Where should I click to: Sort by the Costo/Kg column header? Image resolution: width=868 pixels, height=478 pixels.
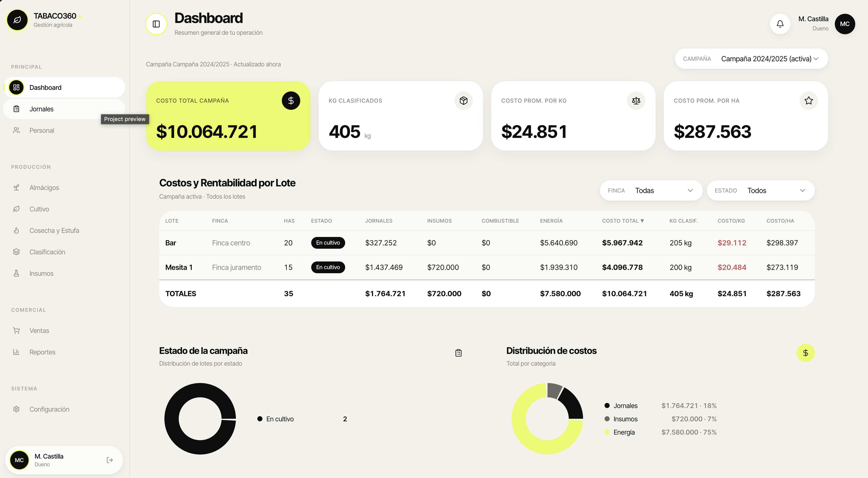pyautogui.click(x=731, y=221)
